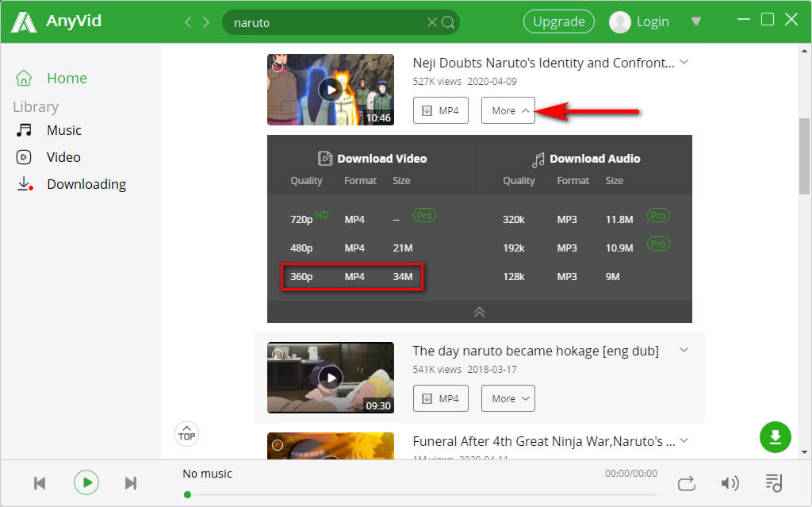Open the Video library

pos(63,157)
